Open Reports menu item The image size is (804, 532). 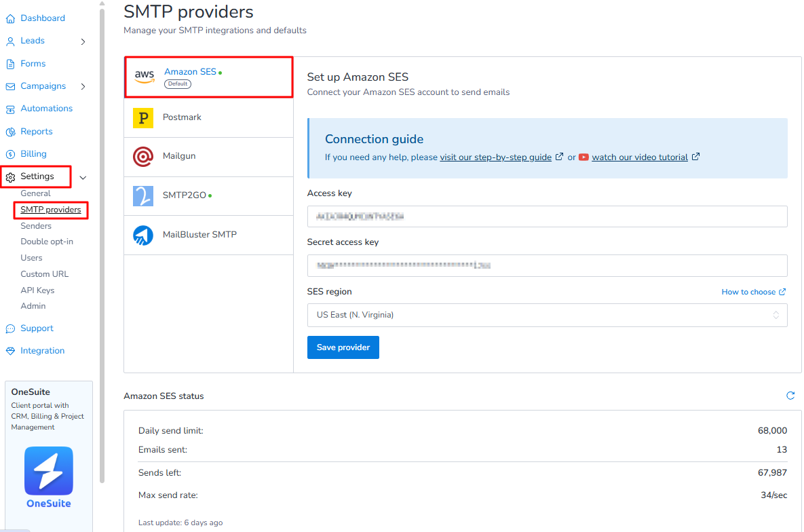pos(37,132)
